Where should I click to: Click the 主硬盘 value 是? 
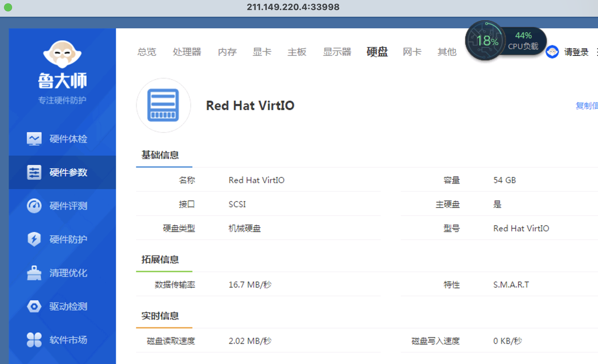[x=497, y=204]
